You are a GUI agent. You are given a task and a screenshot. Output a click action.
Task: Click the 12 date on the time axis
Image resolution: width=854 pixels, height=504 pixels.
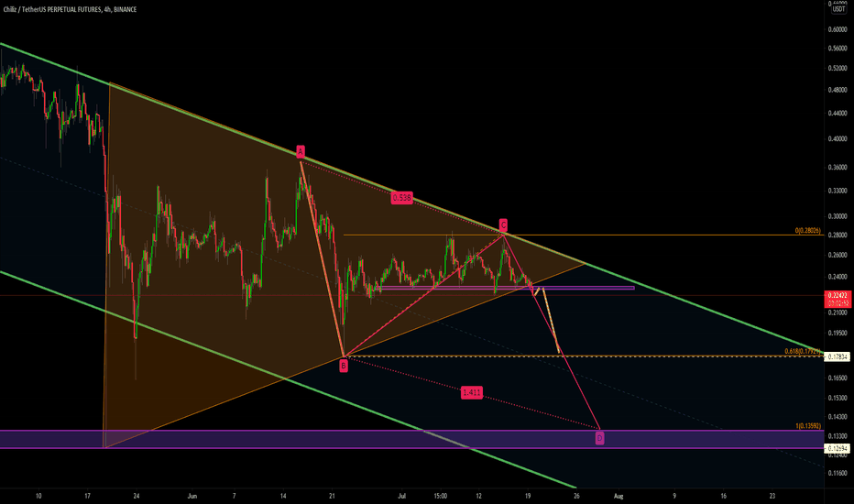pyautogui.click(x=478, y=496)
